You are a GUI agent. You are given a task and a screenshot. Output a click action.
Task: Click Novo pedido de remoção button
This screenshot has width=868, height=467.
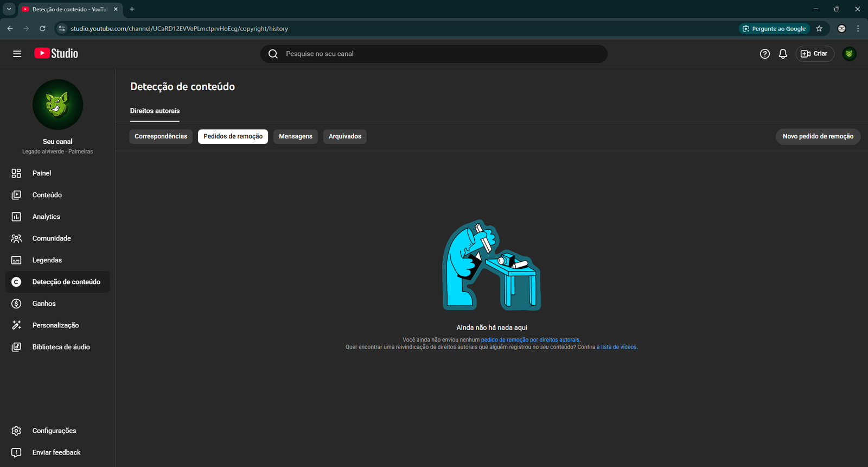(818, 136)
